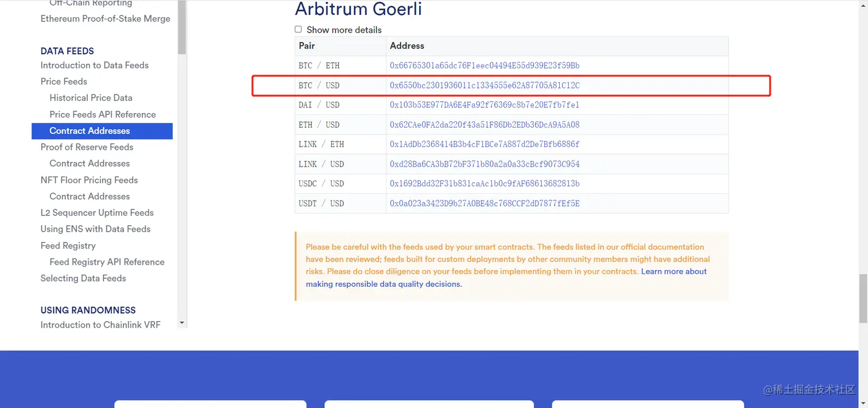The width and height of the screenshot is (868, 408).
Task: Click the Pair column header
Action: click(340, 46)
